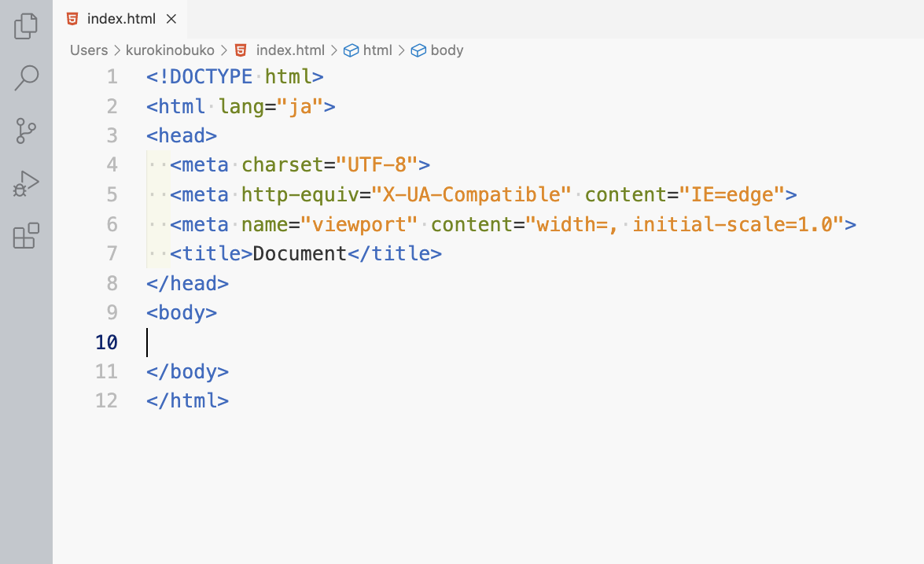Open the Extensions view icon

point(26,236)
